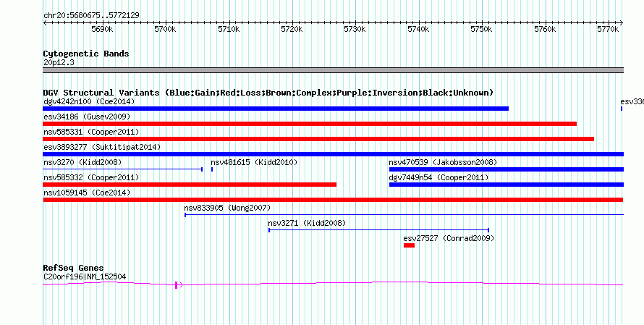Open nsv585332 (Cooper2011) label
This screenshot has height=325, width=644.
point(91,177)
